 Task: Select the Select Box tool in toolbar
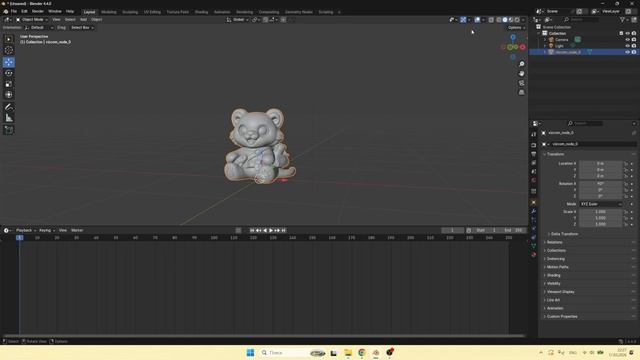pos(9,39)
